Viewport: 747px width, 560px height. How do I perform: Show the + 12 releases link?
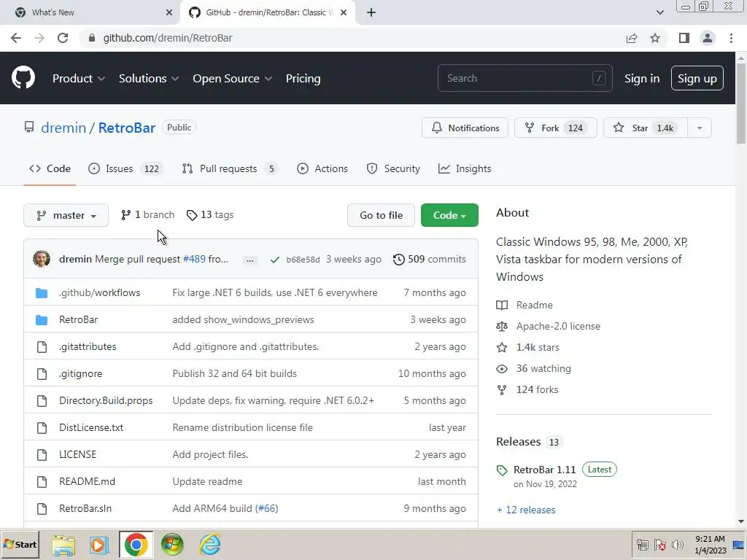pyautogui.click(x=526, y=510)
